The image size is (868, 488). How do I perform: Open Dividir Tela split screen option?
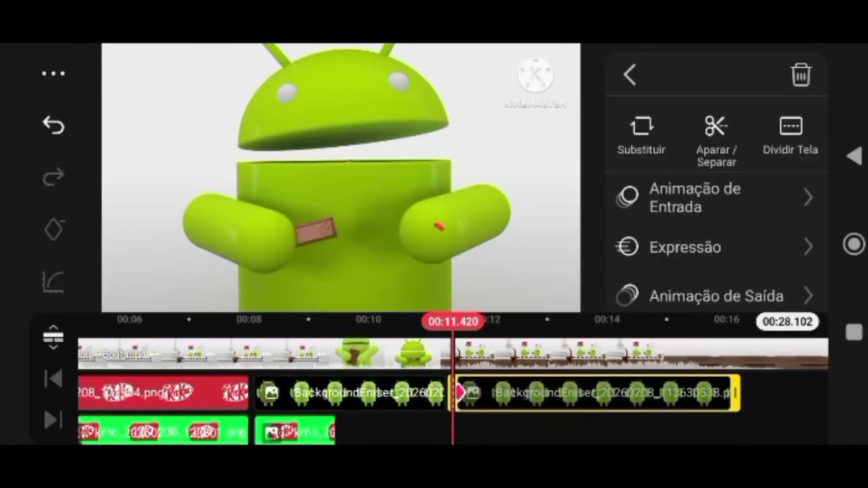pyautogui.click(x=791, y=136)
